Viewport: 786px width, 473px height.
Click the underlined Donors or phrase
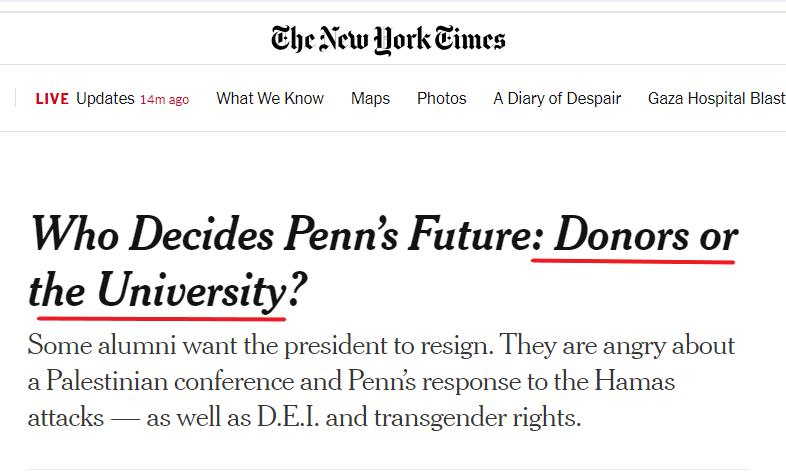click(x=646, y=236)
